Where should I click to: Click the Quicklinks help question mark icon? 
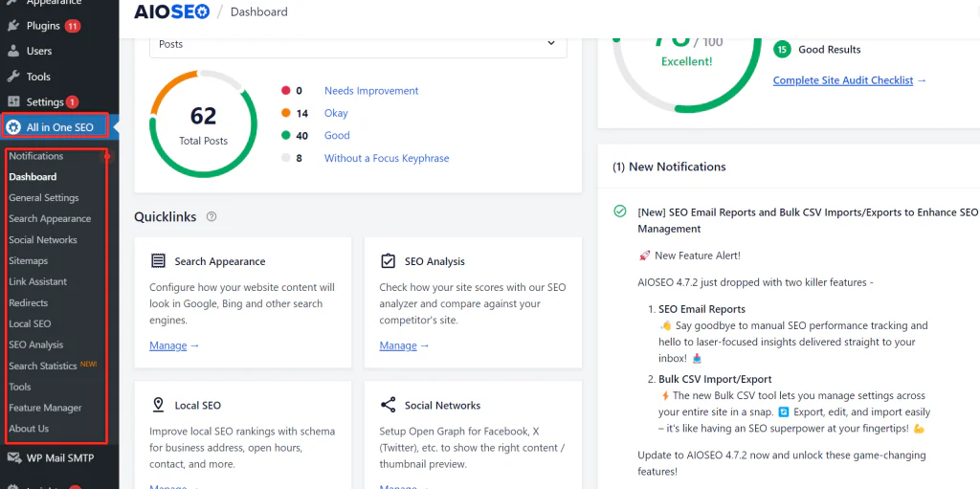(x=212, y=217)
